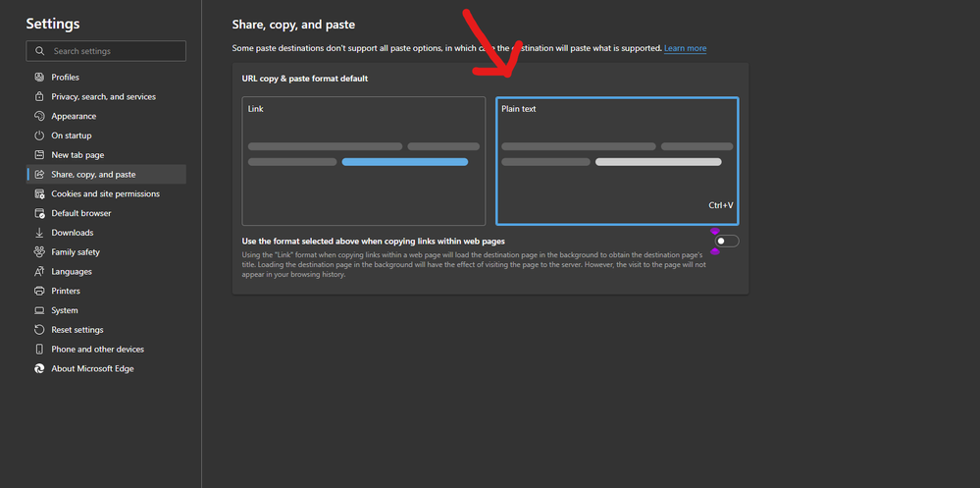Click the Default browser icon
This screenshot has width=980, height=488.
click(39, 213)
